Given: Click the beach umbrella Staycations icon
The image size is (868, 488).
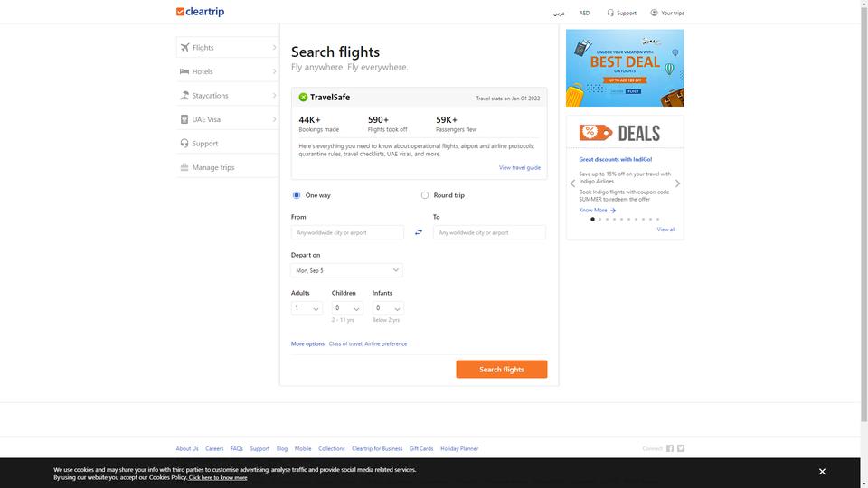Looking at the screenshot, I should (x=184, y=95).
